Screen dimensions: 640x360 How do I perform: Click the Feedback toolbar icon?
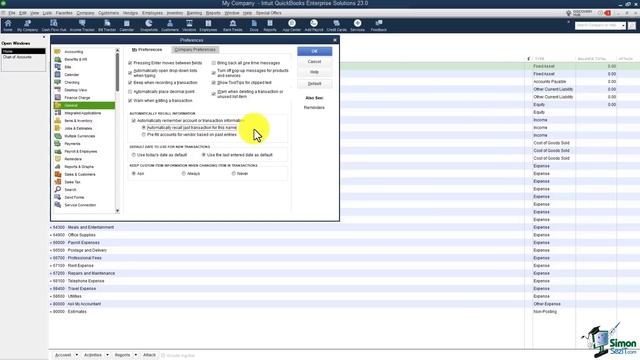[x=379, y=25]
